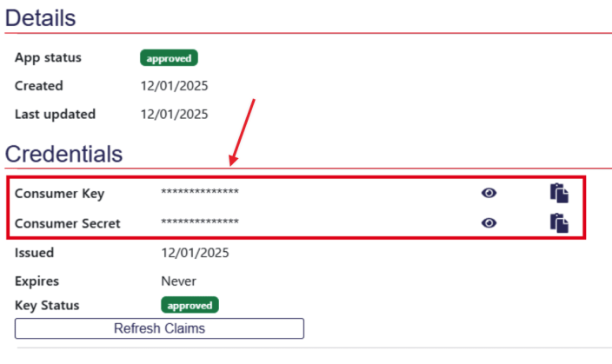The width and height of the screenshot is (612, 364).
Task: Show the hidden Consumer Secret
Action: click(x=489, y=223)
